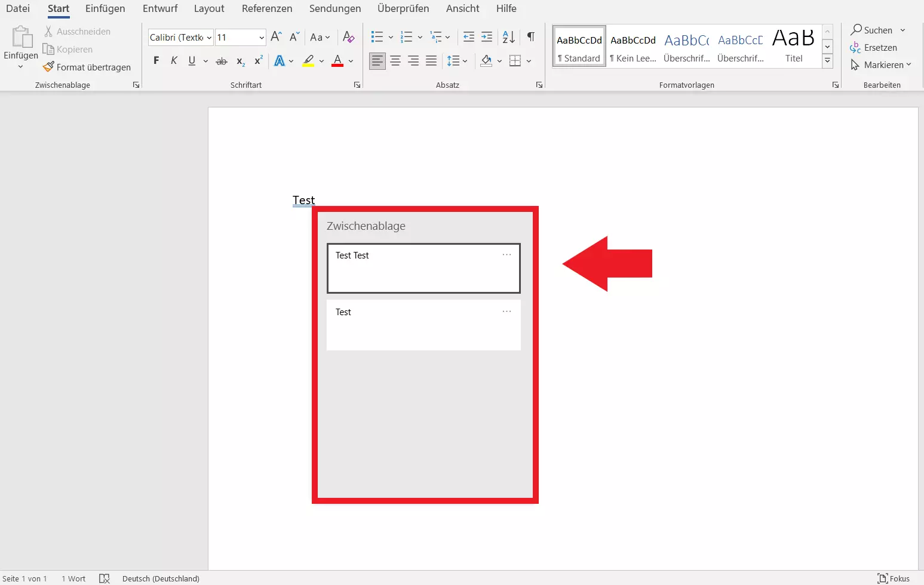This screenshot has height=585, width=924.
Task: Expand the styles gallery
Action: pos(828,60)
